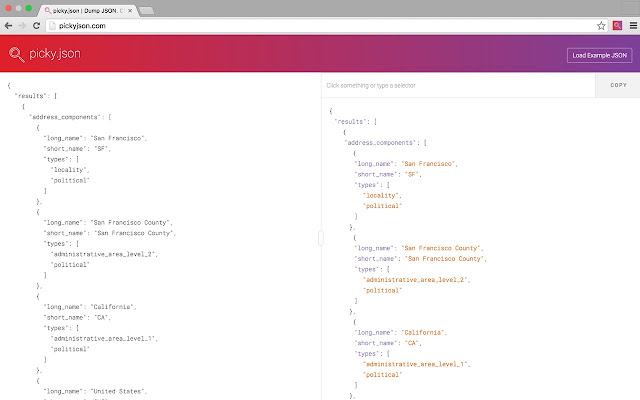Image resolution: width=640 pixels, height=400 pixels.
Task: Click the green macOS zoom button
Action: [28, 8]
